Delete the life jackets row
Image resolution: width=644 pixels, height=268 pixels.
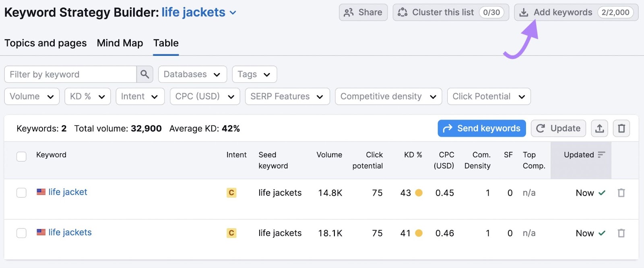pyautogui.click(x=621, y=233)
